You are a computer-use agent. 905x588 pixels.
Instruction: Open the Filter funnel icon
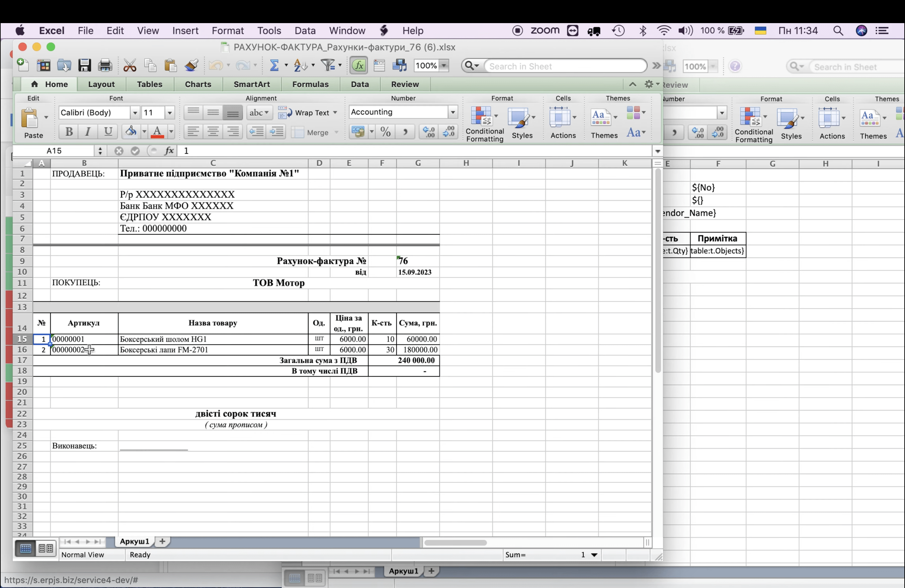coord(328,66)
